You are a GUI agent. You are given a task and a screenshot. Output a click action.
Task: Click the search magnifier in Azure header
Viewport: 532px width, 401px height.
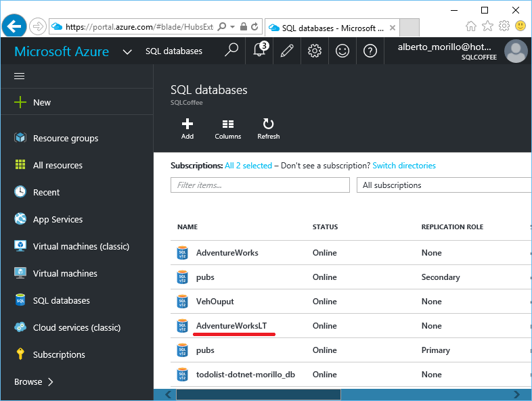point(231,51)
